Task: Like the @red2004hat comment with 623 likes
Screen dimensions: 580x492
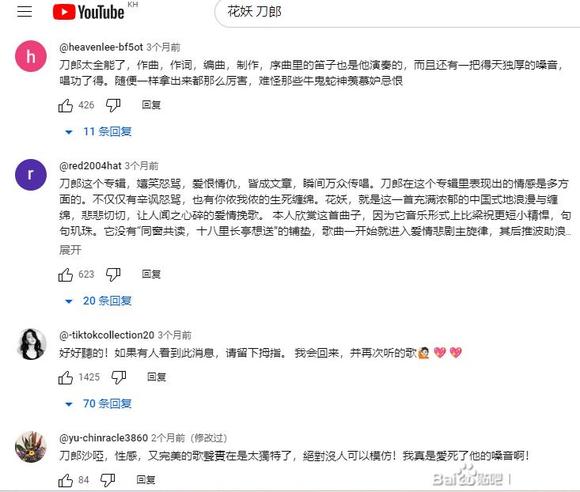Action: (x=65, y=274)
